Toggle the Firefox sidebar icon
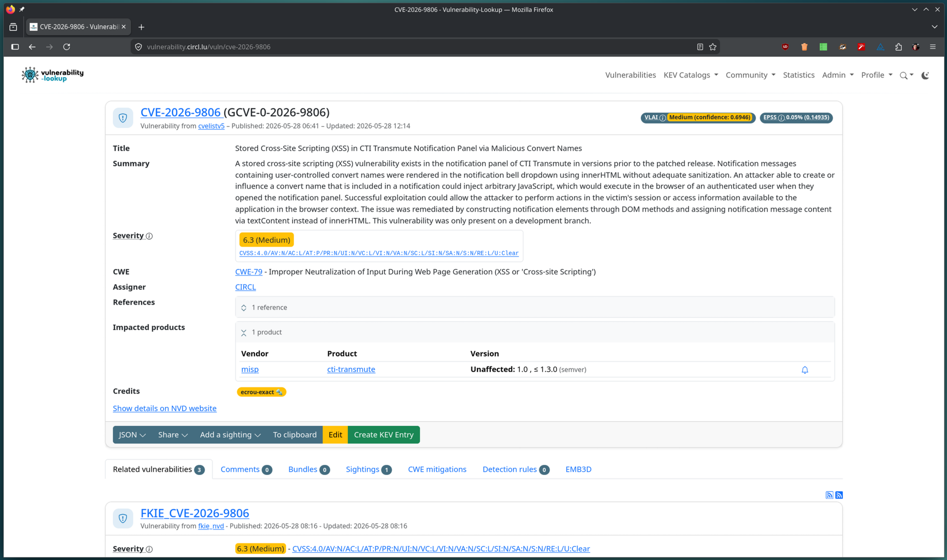The height and width of the screenshot is (560, 947). [15, 47]
